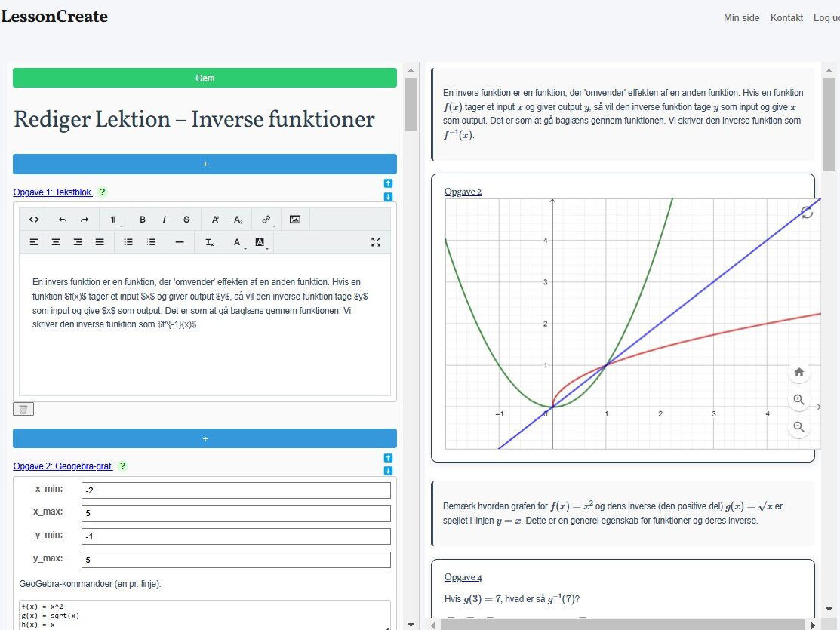Open Kontakt in top navigation
Viewport: 840px width, 630px height.
pos(786,17)
